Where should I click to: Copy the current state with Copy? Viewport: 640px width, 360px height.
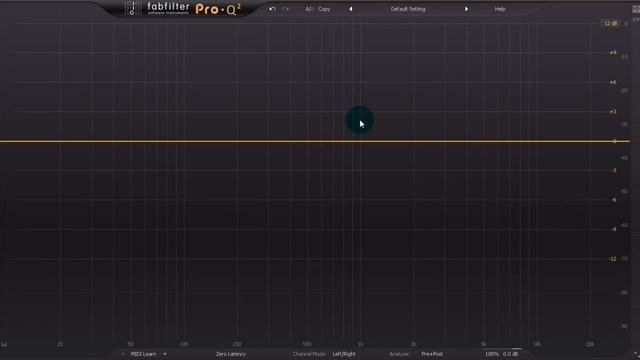click(x=324, y=9)
